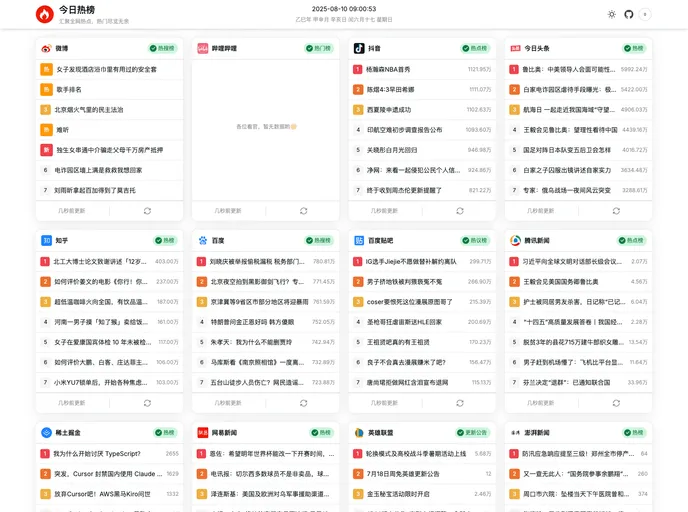
Task: Click the 微博 platform logo icon
Action: point(46,48)
